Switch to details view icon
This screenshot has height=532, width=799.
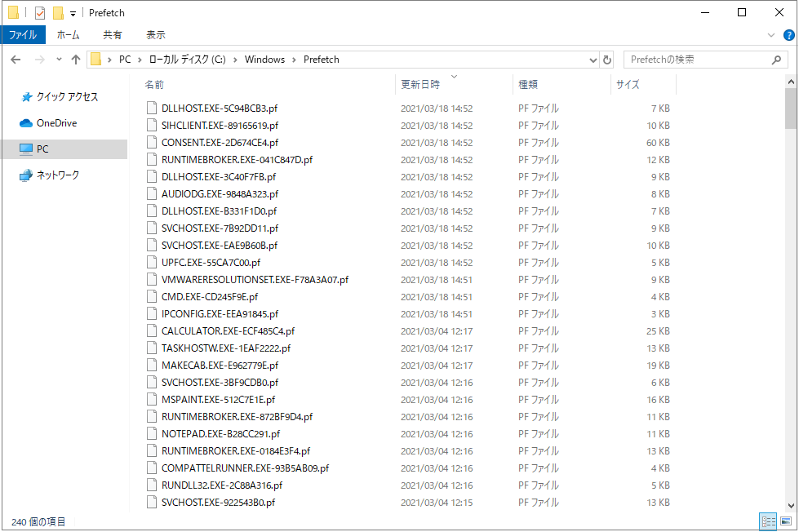[769, 521]
